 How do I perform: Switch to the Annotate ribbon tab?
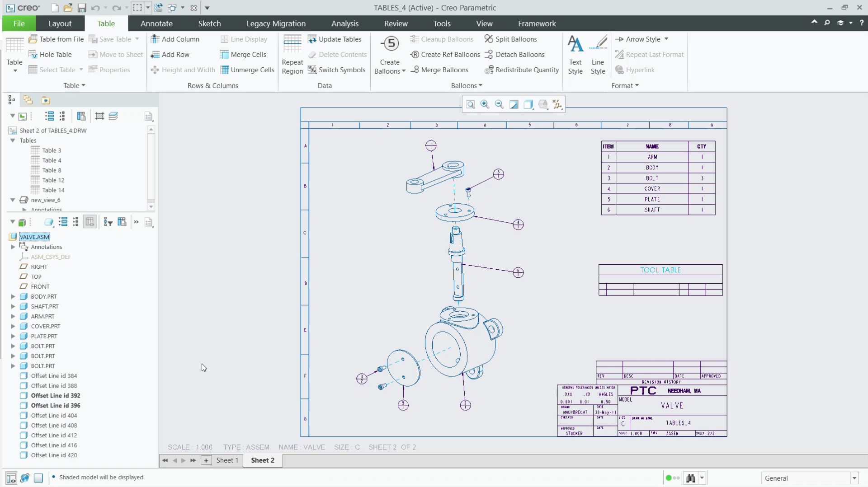coord(156,23)
